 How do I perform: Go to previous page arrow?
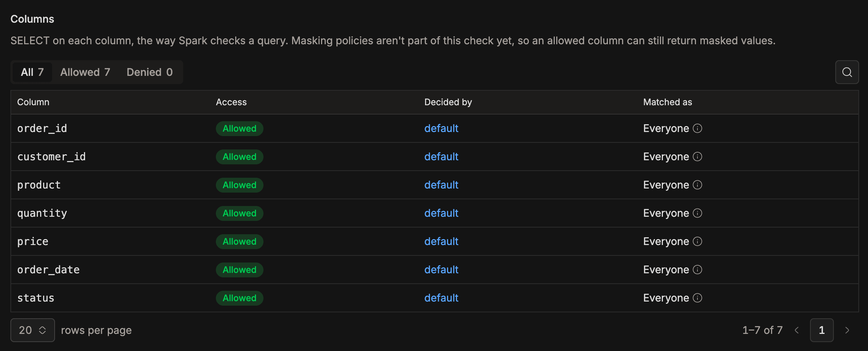pos(797,330)
